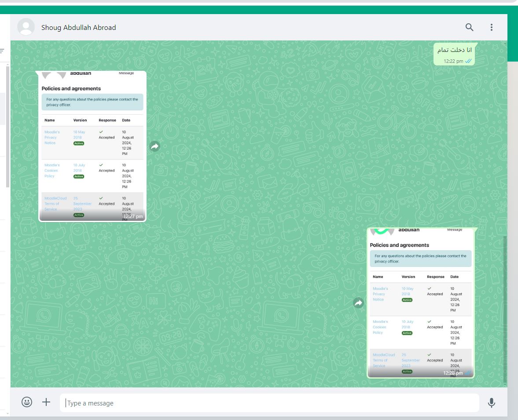Screen dimensions: 518x420
Task: Focus the Type a message field
Action: (269, 403)
